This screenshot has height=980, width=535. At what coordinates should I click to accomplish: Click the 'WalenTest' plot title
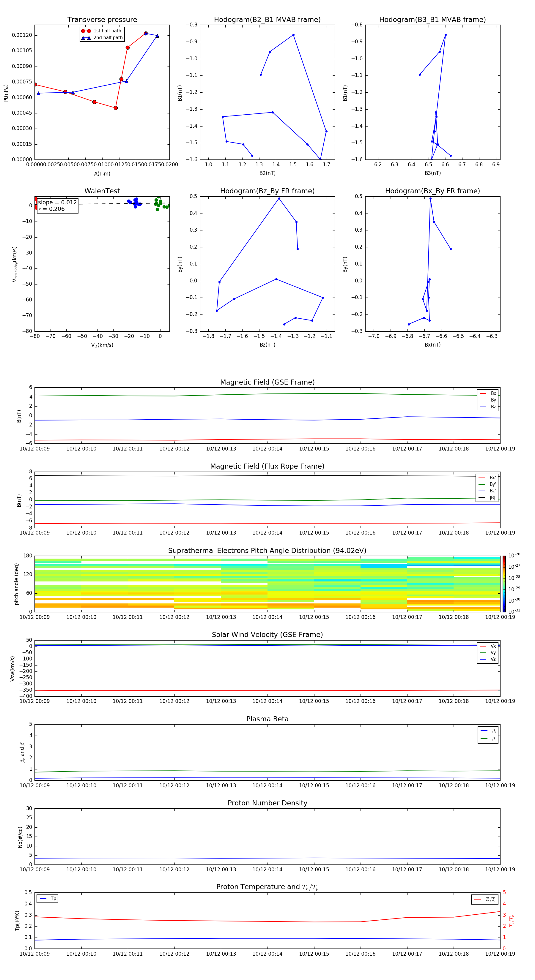102,191
